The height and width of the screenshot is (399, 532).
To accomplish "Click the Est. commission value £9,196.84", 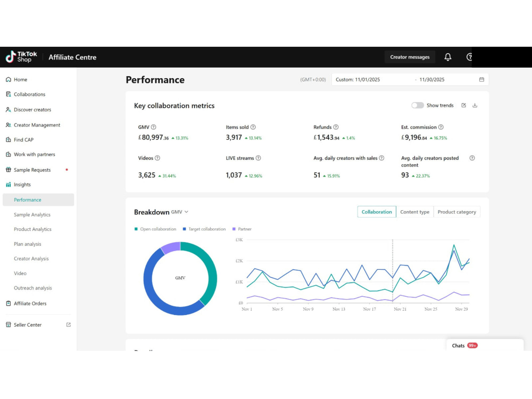I will point(414,137).
